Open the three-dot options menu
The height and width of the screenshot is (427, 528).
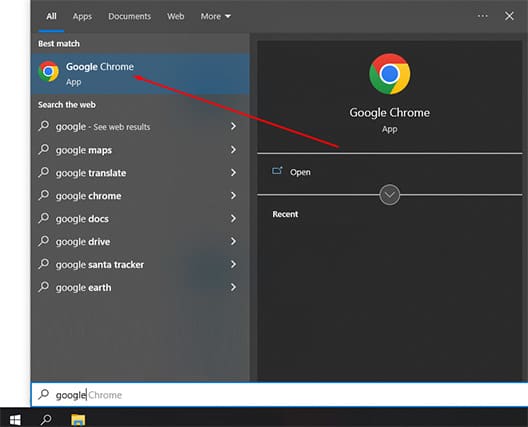click(x=482, y=16)
